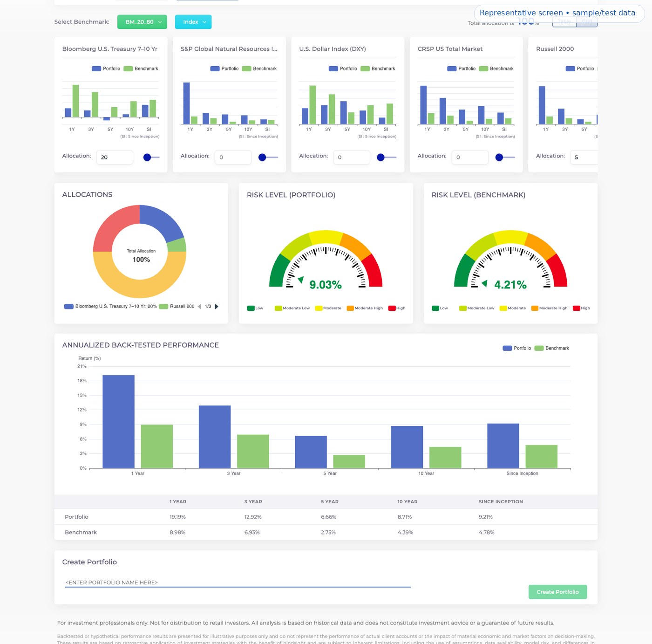Click small green segment of allocations donut
This screenshot has height=644, width=652.
(x=177, y=245)
